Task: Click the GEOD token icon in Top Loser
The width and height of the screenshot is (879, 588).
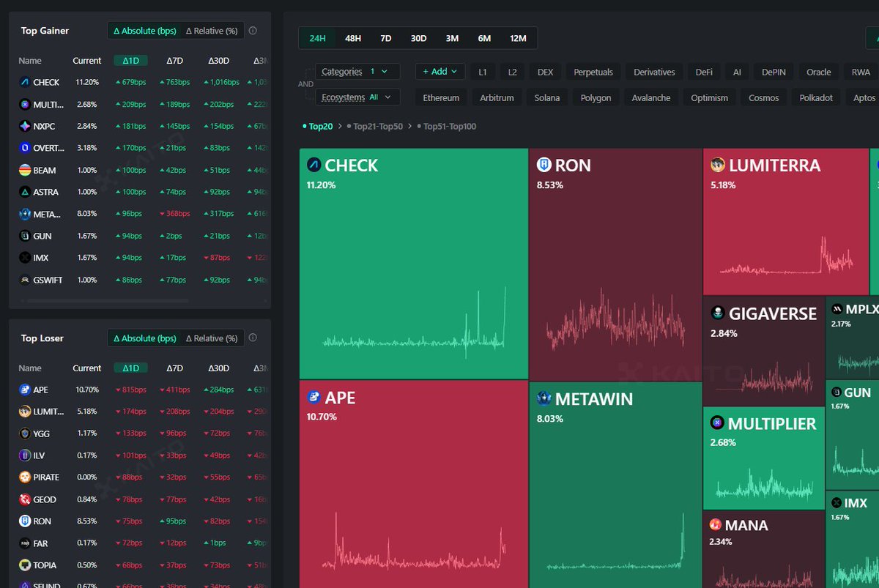Action: click(24, 499)
